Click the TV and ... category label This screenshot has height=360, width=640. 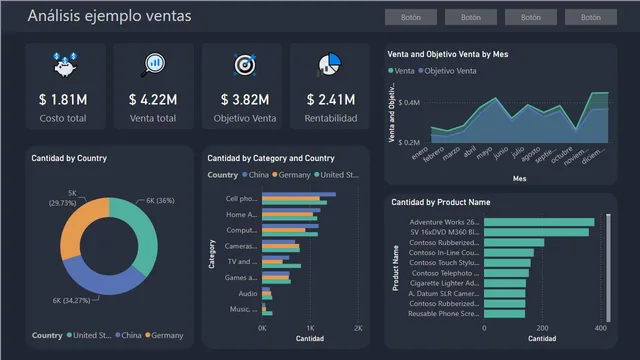(242, 262)
